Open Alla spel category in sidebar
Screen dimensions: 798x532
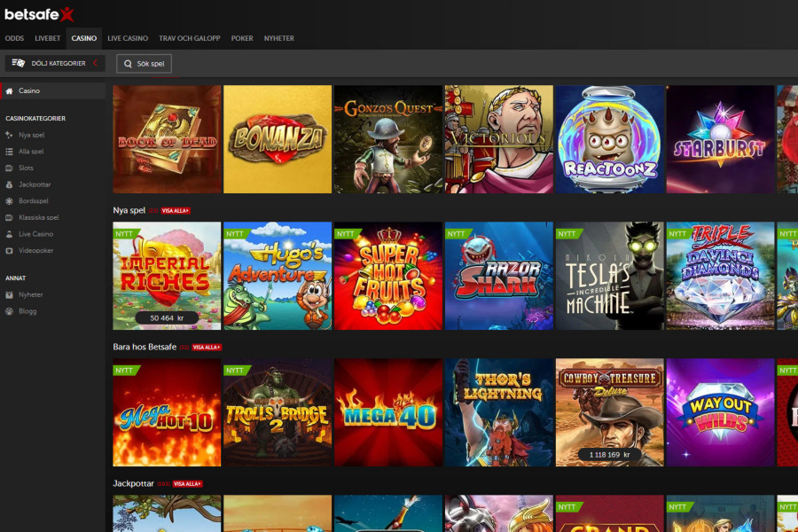(x=31, y=152)
